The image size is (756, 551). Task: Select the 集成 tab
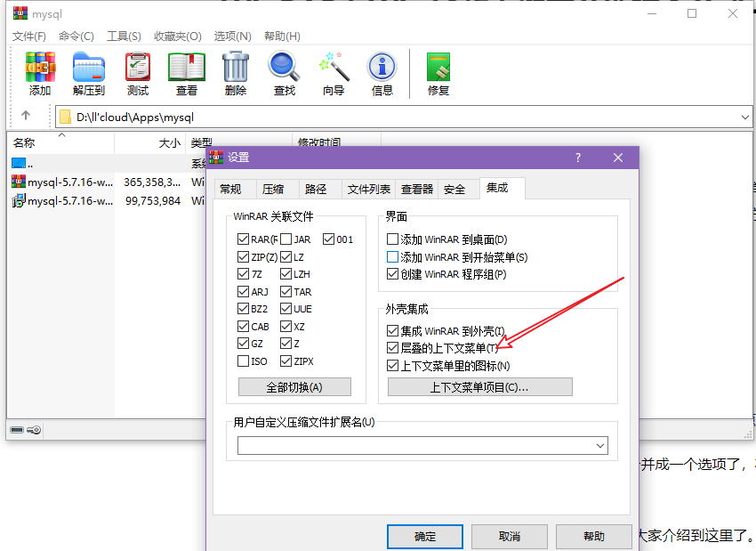click(502, 188)
